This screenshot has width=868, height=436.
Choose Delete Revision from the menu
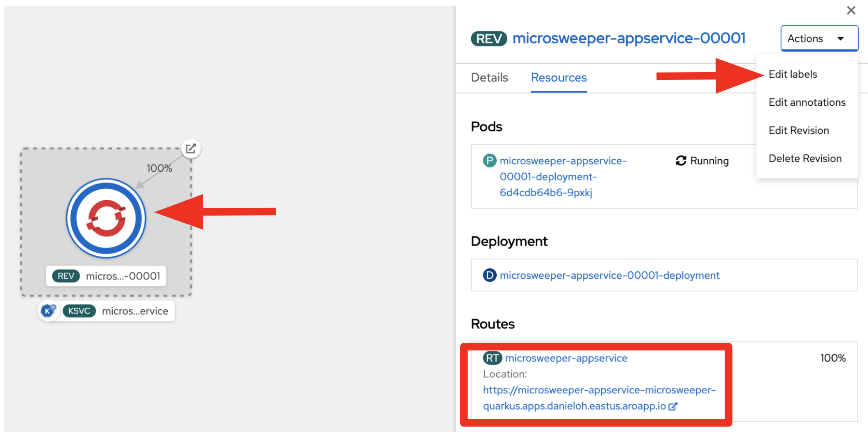point(805,158)
